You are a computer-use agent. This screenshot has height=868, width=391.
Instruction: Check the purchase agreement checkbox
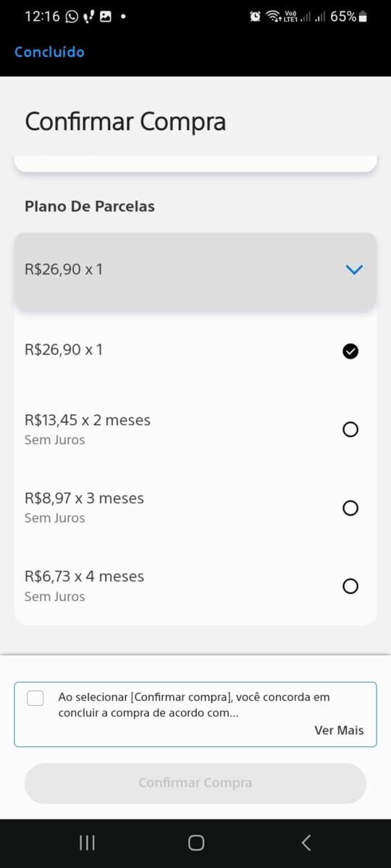coord(35,698)
